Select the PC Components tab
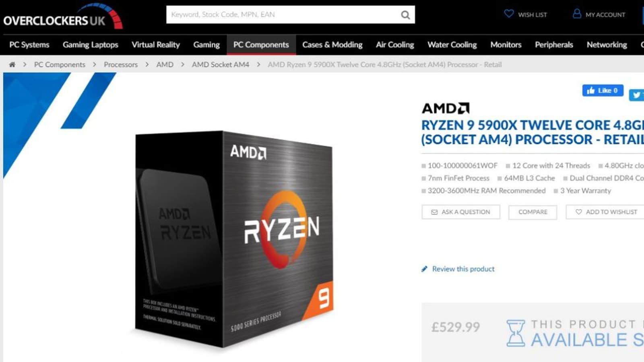 pos(261,45)
